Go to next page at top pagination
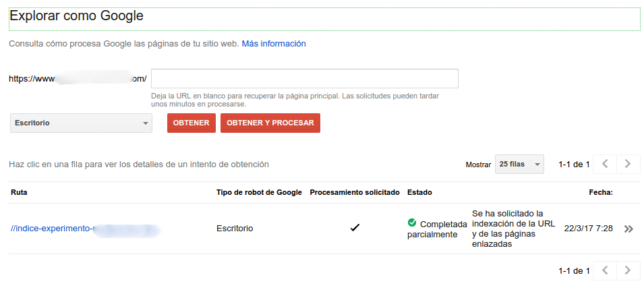The height and width of the screenshot is (296, 644). [628, 165]
